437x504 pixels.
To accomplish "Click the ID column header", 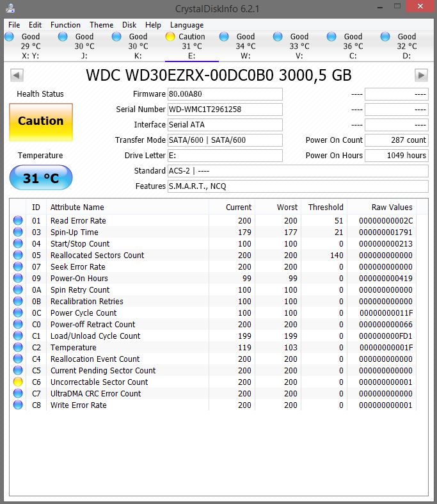I will (36, 207).
